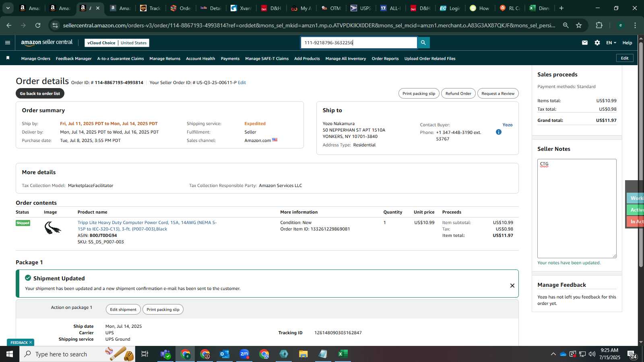Click the Edit shipment button
This screenshot has height=362, width=644.
tap(123, 309)
